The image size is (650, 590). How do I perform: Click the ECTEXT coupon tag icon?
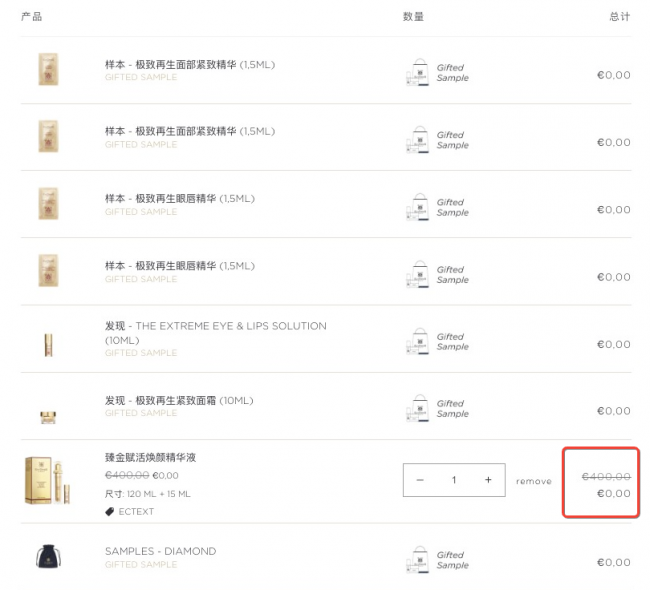(109, 512)
